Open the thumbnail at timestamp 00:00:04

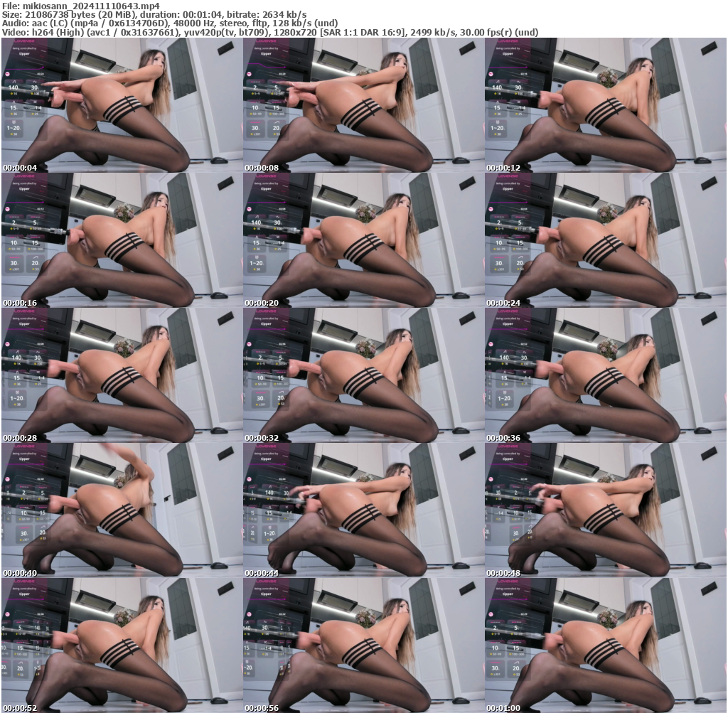click(121, 107)
